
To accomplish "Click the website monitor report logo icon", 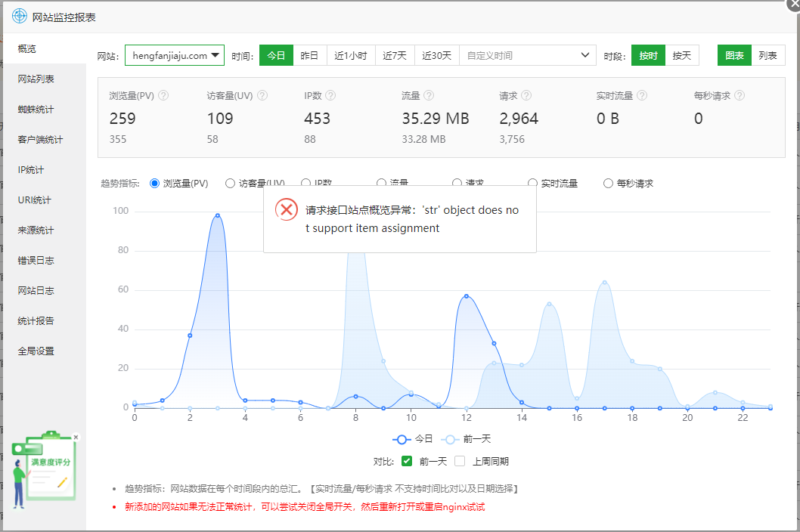I will [20, 17].
